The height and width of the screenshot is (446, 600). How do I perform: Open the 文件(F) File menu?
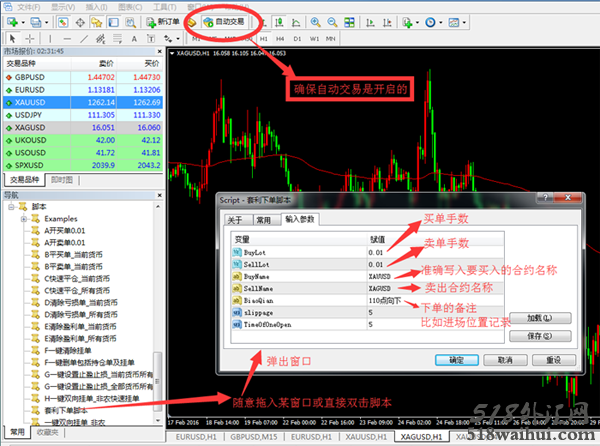[x=29, y=7]
